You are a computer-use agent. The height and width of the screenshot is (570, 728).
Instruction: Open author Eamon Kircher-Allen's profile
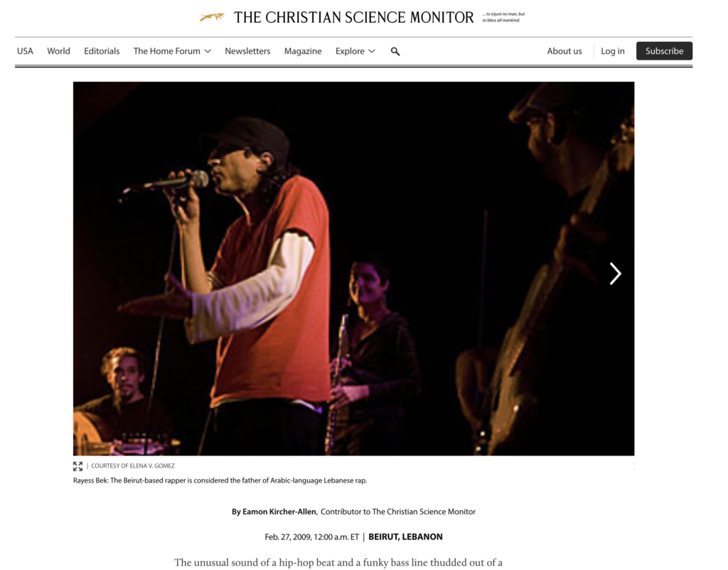click(x=279, y=512)
